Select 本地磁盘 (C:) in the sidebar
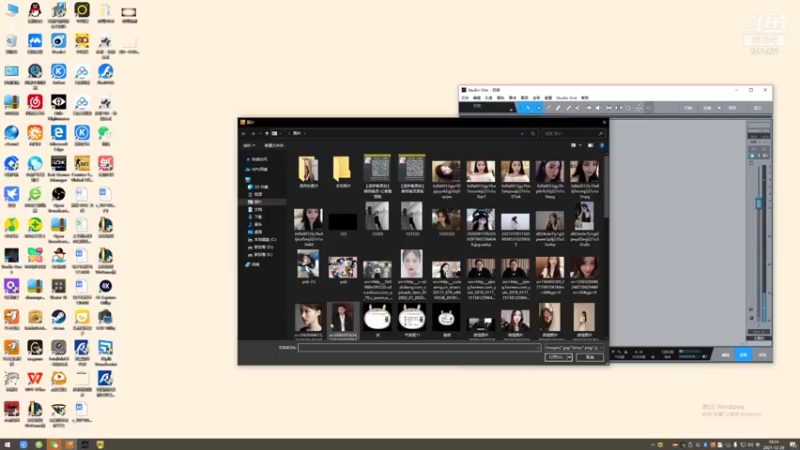Image resolution: width=800 pixels, height=450 pixels. tap(263, 240)
